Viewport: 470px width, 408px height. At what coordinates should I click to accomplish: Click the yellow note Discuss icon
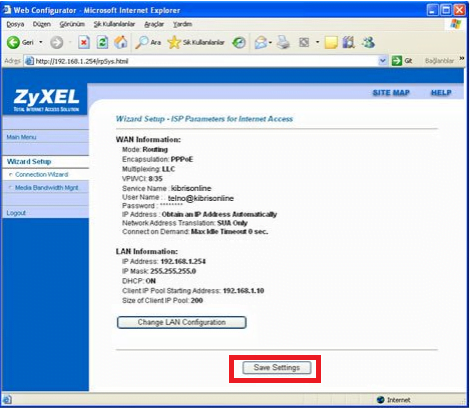coord(331,42)
